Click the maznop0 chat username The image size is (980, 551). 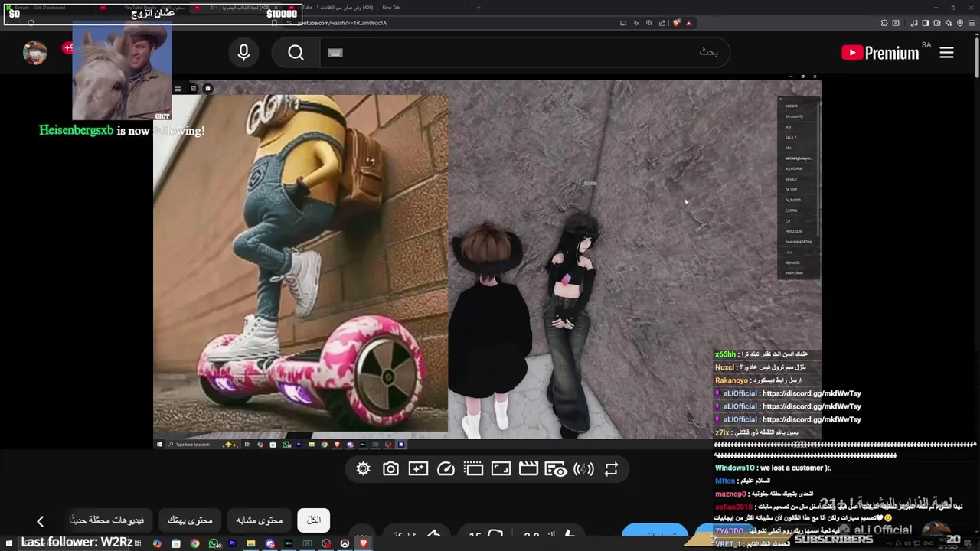(x=730, y=494)
